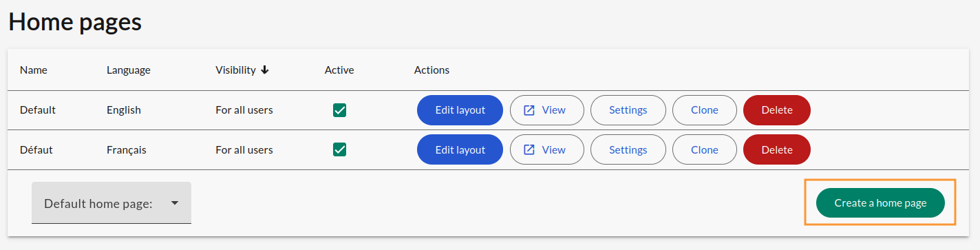Click Edit layout for the Défaut page
This screenshot has height=250, width=980.
pyautogui.click(x=460, y=150)
